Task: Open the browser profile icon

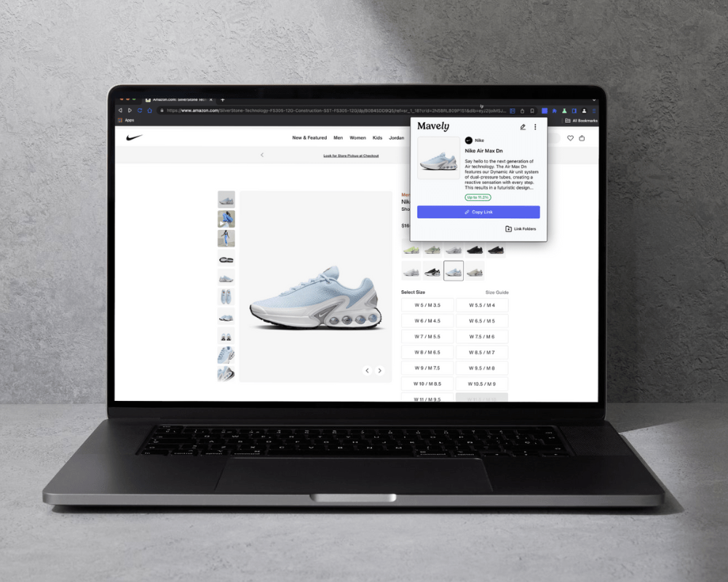Action: click(584, 111)
